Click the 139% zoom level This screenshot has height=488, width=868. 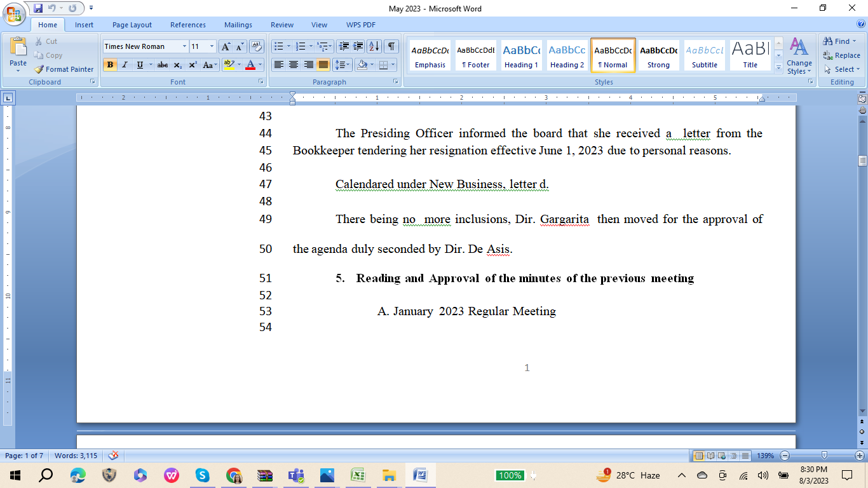766,456
